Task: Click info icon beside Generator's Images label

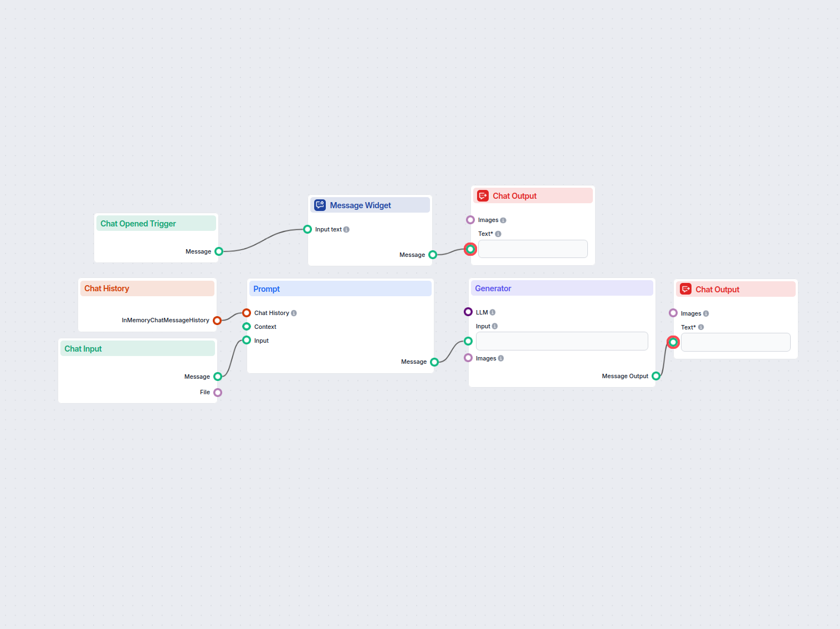Action: tap(501, 359)
